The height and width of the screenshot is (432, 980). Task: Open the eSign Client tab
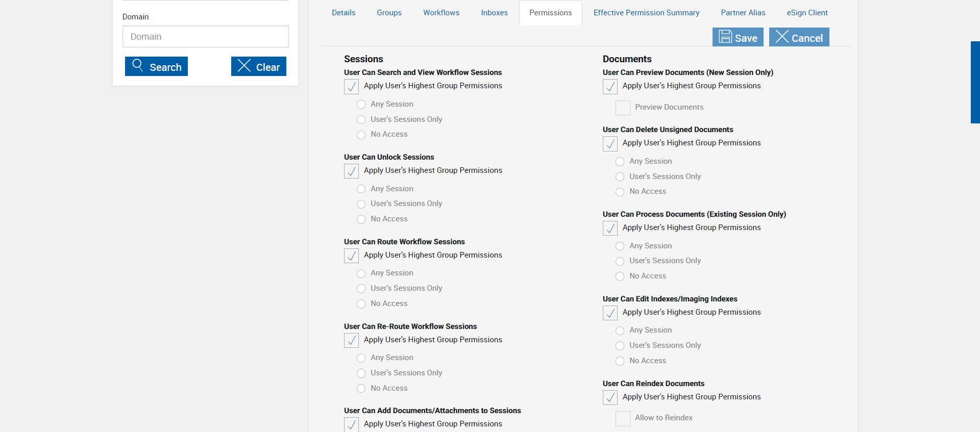pyautogui.click(x=807, y=13)
